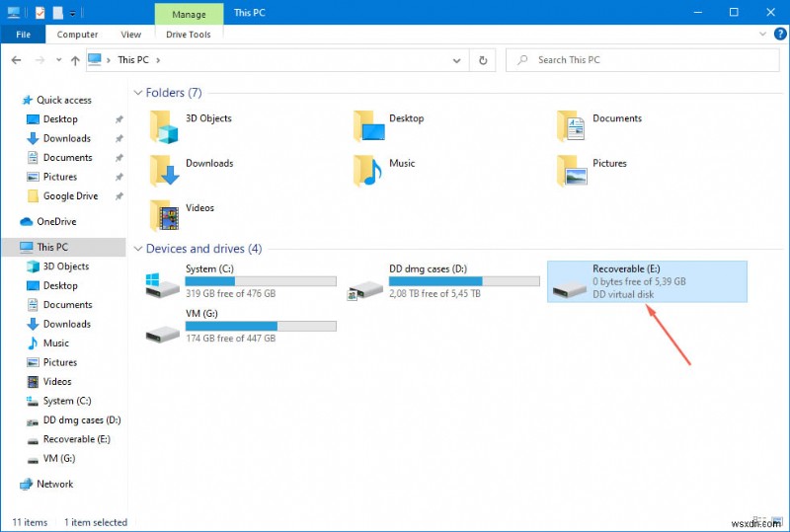Select the Recoverable (E:) drive tile
790x532 pixels.
647,281
